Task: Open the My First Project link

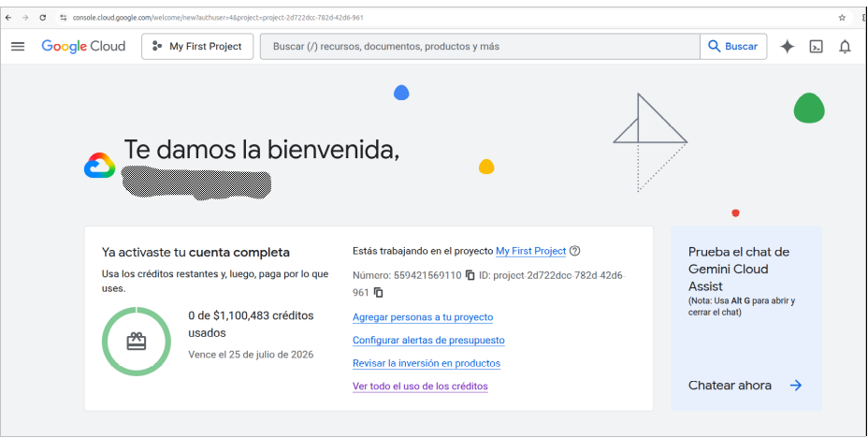Action: coord(531,251)
